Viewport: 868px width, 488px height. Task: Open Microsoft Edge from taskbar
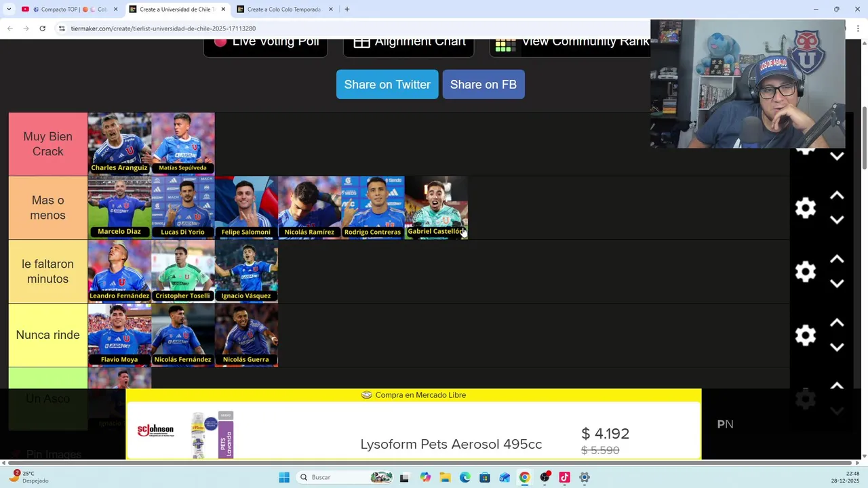coord(465,477)
